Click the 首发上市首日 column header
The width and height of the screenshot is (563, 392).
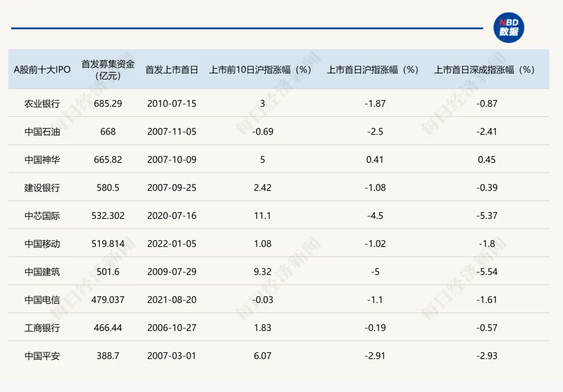(172, 70)
